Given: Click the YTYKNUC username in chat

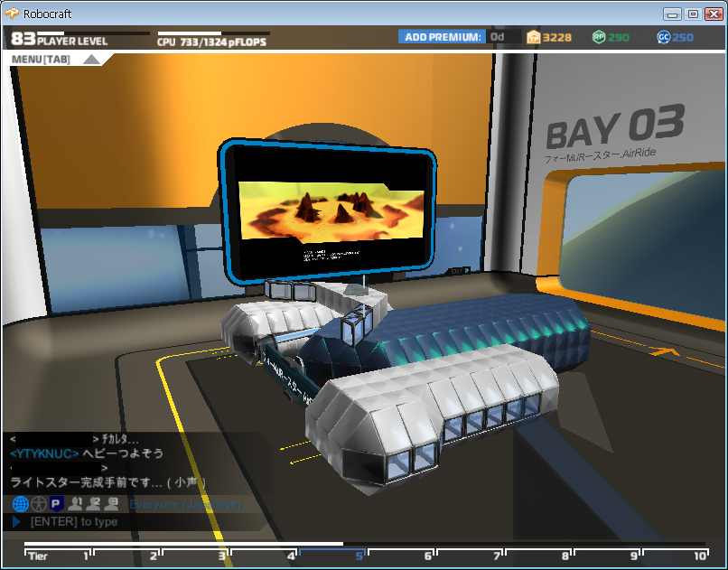Looking at the screenshot, I should point(44,453).
